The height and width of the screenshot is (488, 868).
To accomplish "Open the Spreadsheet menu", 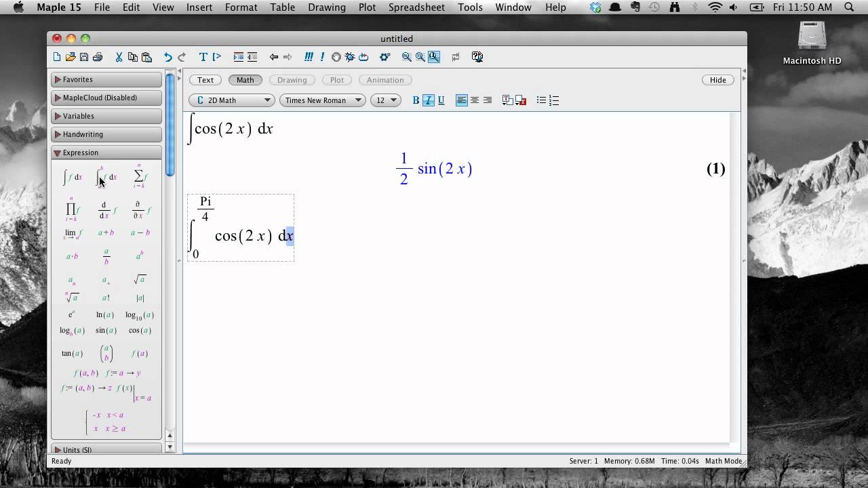I will tap(416, 7).
